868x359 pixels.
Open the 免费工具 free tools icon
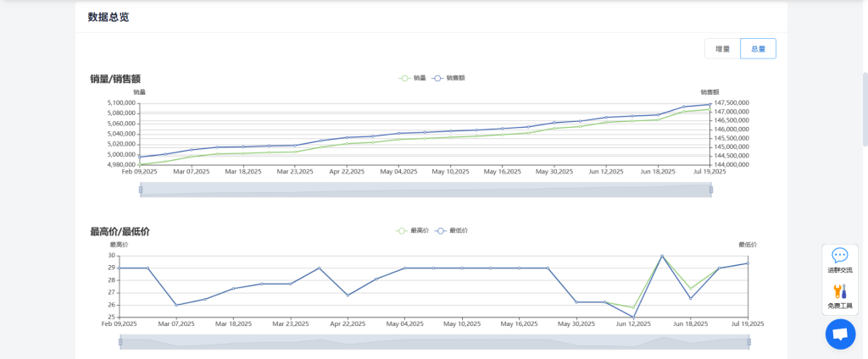click(840, 295)
